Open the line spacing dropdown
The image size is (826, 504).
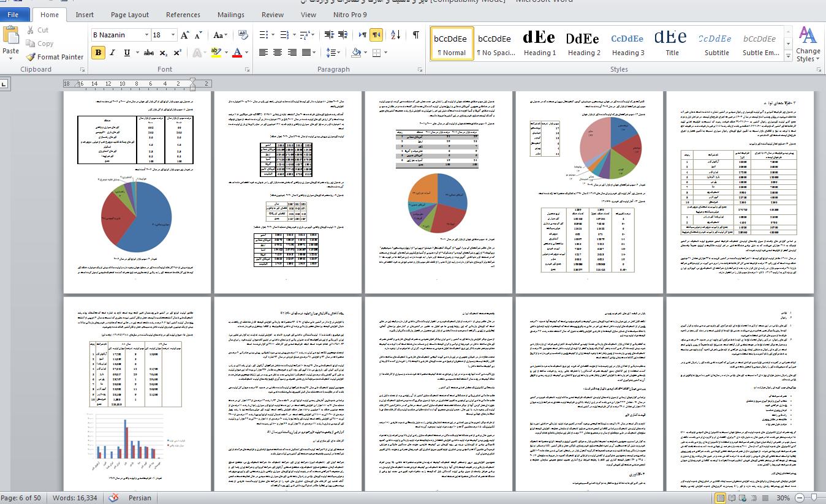coord(333,53)
